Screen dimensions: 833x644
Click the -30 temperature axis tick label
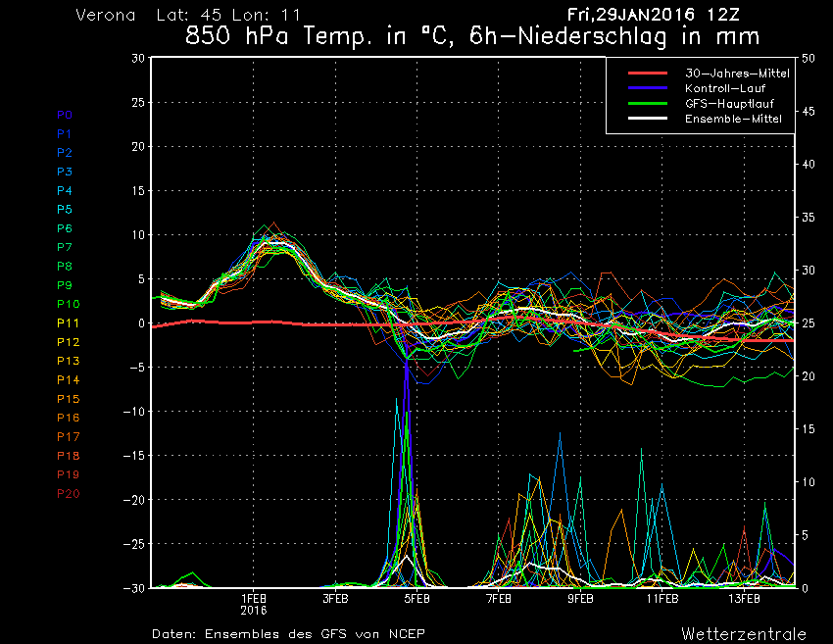pos(134,588)
